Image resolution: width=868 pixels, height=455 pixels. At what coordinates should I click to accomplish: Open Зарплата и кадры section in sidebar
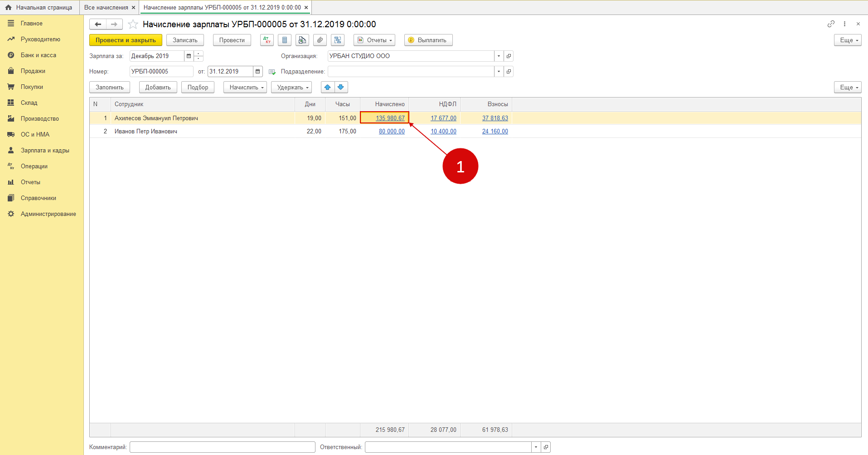pyautogui.click(x=44, y=151)
